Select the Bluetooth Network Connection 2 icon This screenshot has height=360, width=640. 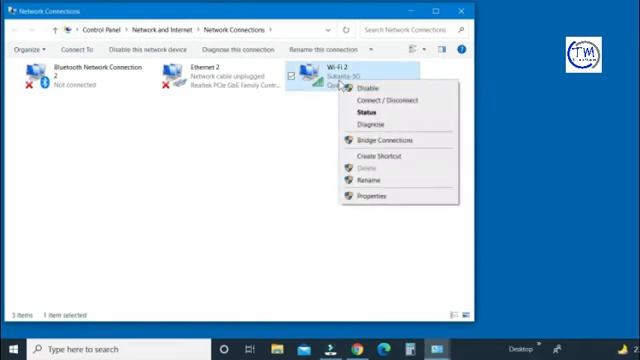tap(37, 76)
